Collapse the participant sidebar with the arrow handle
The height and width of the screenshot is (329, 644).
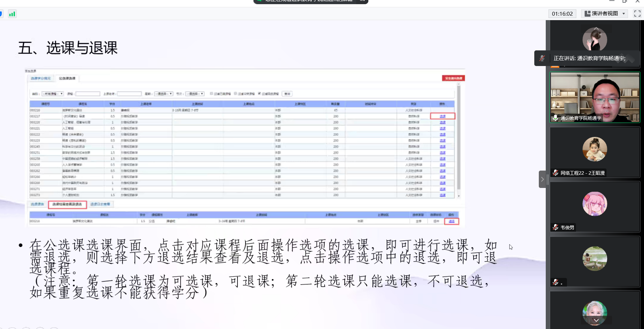pos(542,179)
